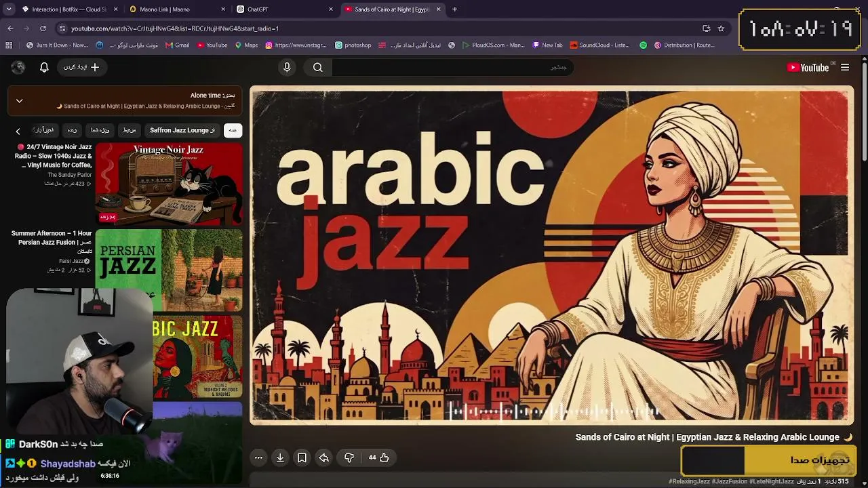Open the account avatar menu

[18, 67]
